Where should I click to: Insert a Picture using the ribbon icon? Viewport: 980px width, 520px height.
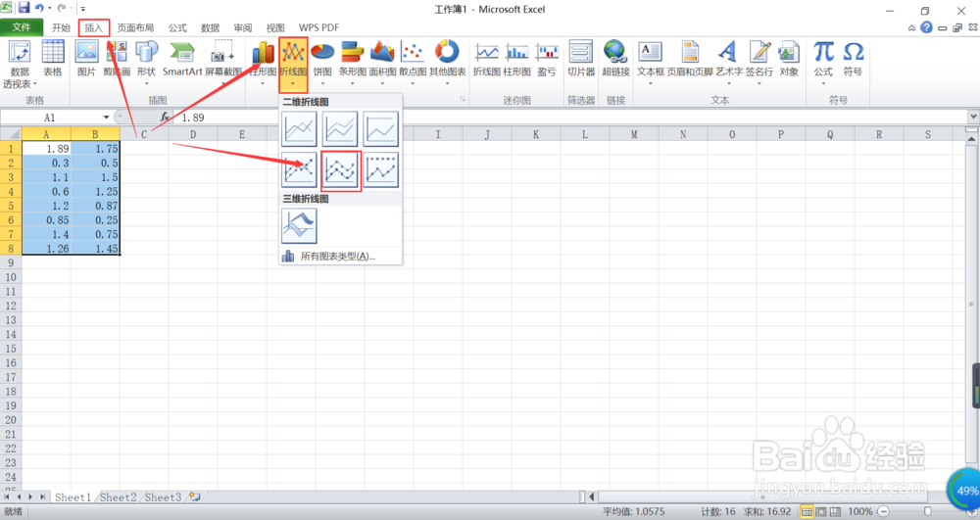pos(86,60)
